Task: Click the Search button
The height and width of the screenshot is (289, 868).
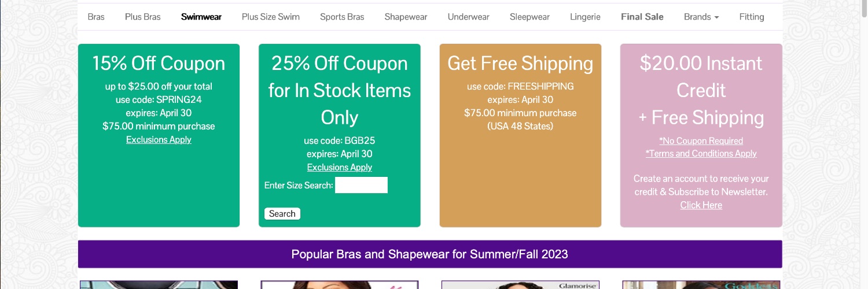Action: [x=282, y=213]
